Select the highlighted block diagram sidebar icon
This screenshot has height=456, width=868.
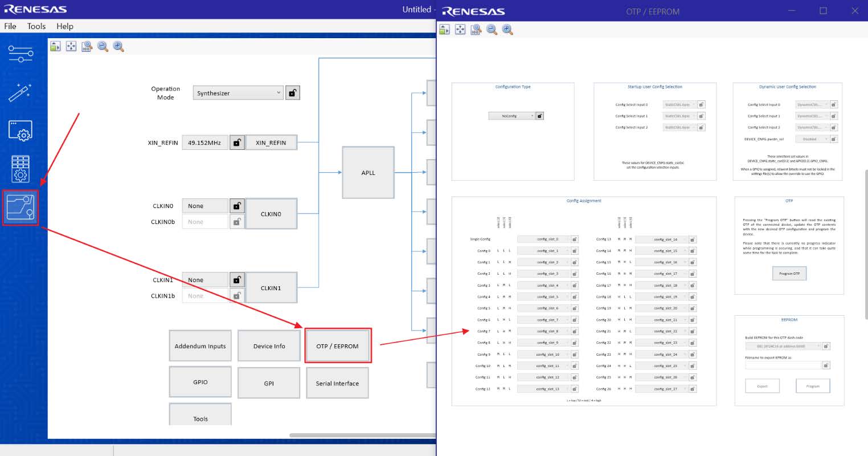coord(21,207)
